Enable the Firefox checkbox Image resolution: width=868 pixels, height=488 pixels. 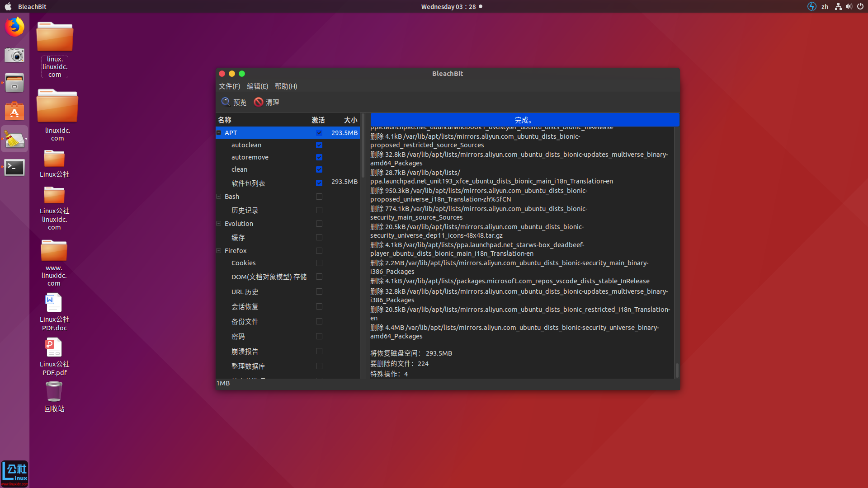(319, 251)
